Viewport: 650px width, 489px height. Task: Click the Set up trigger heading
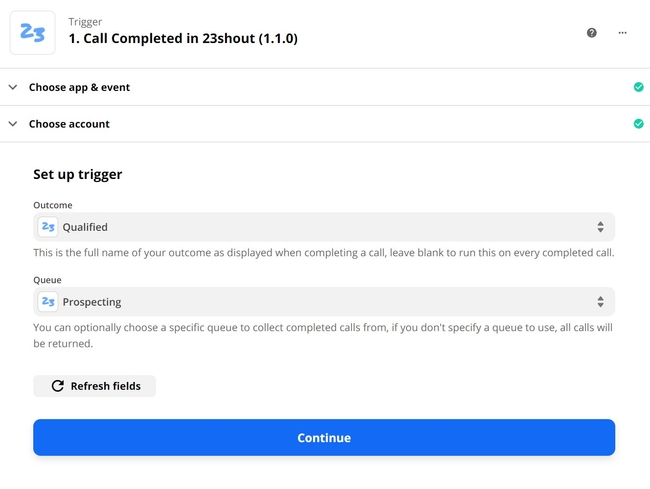pos(78,174)
